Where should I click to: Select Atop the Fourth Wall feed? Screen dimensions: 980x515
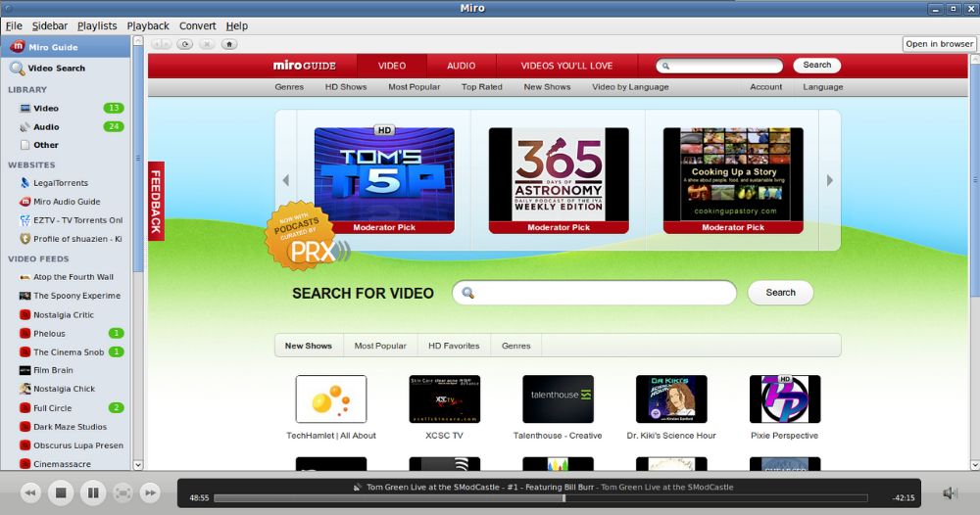[x=65, y=277]
